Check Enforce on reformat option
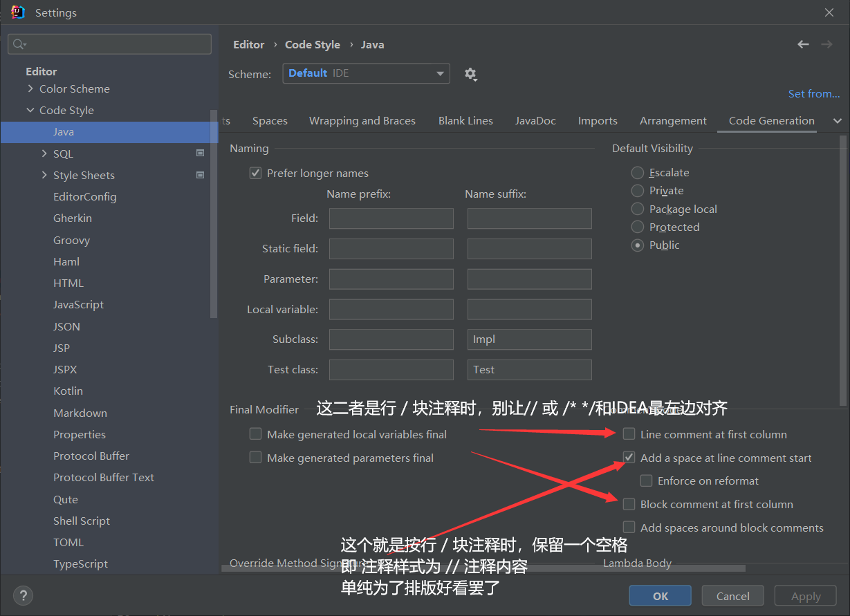This screenshot has height=616, width=850. click(x=646, y=480)
